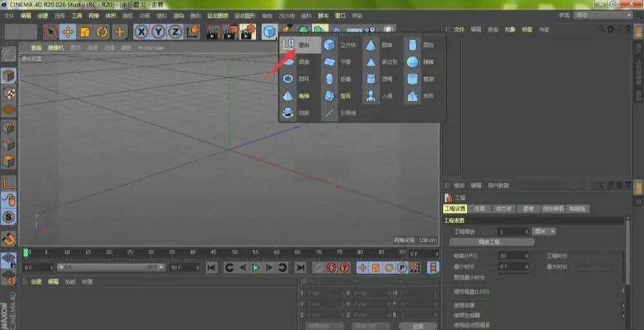Add a Cube (立方体) primitive
Image resolution: width=644 pixels, height=330 pixels.
(330, 45)
